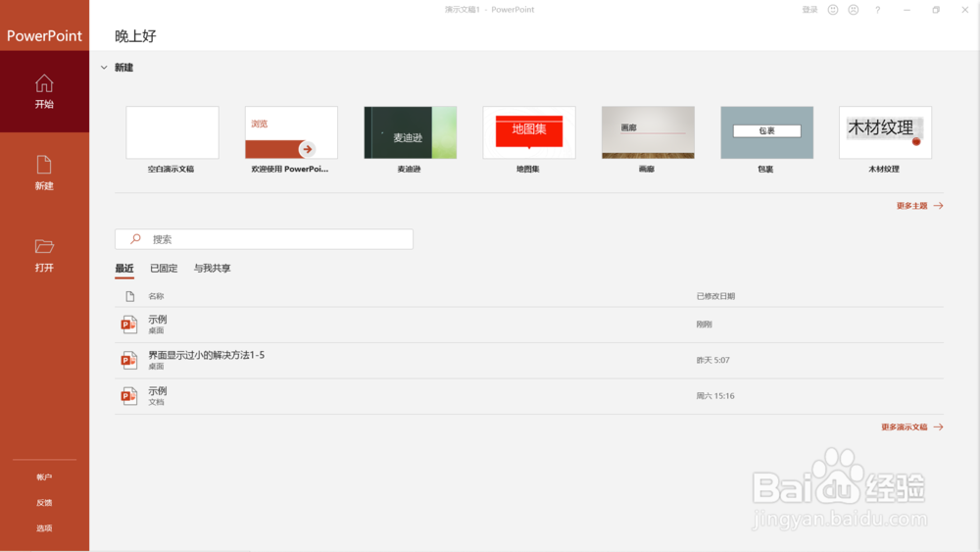Switch to the 与我共享 tab
The image size is (980, 552).
(x=212, y=269)
